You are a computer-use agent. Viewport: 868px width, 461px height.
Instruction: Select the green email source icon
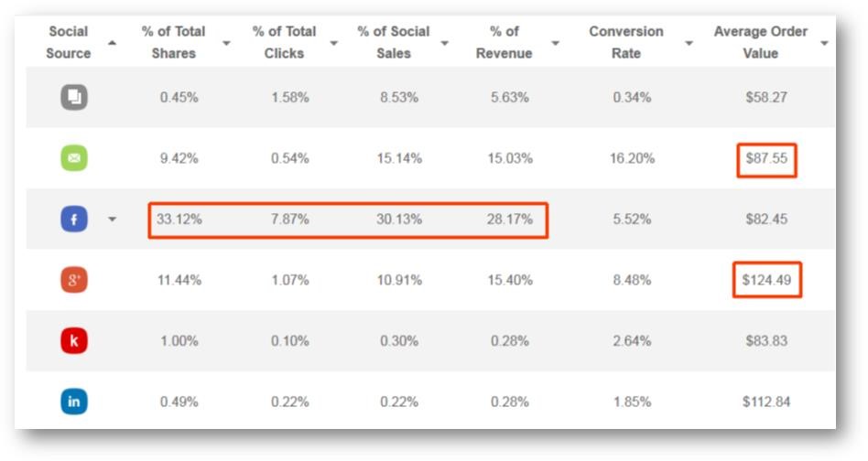click(74, 158)
